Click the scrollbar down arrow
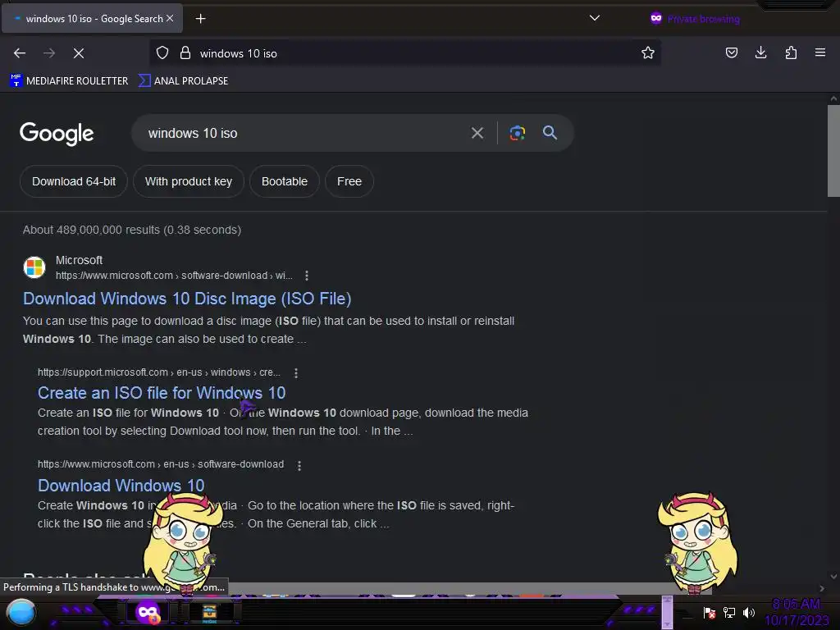This screenshot has height=630, width=840. coord(833,577)
